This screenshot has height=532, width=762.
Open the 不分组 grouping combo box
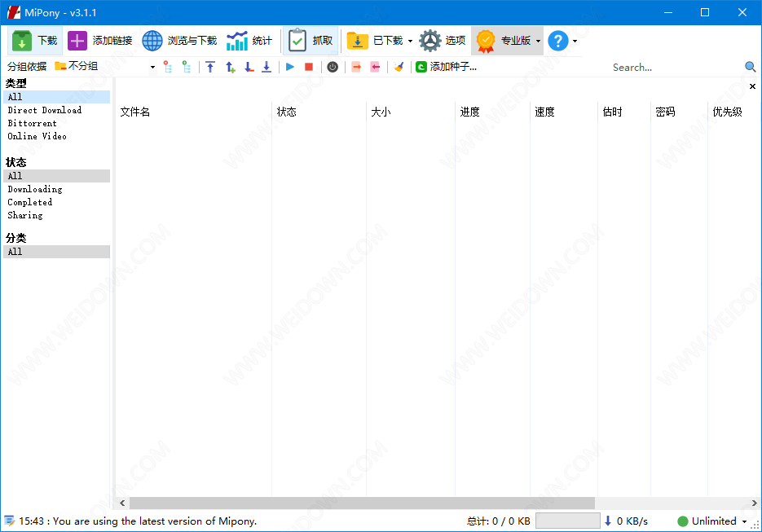[105, 67]
